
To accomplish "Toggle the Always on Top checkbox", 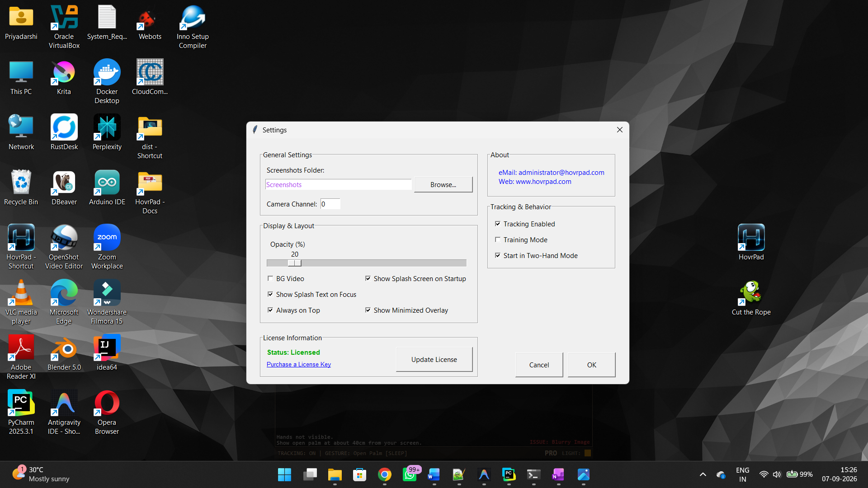I will coord(270,310).
